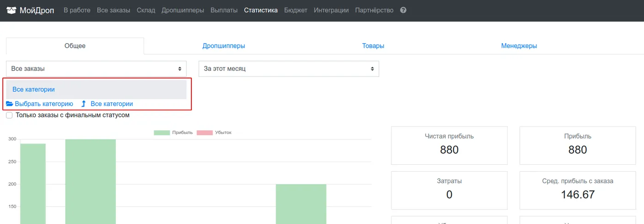Open the help question mark icon
Viewport: 644px width, 224px height.
[403, 10]
